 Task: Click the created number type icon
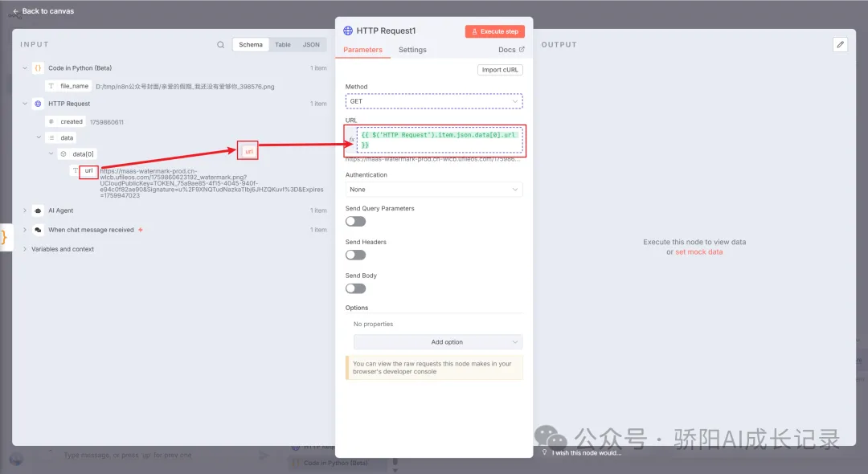tap(51, 121)
